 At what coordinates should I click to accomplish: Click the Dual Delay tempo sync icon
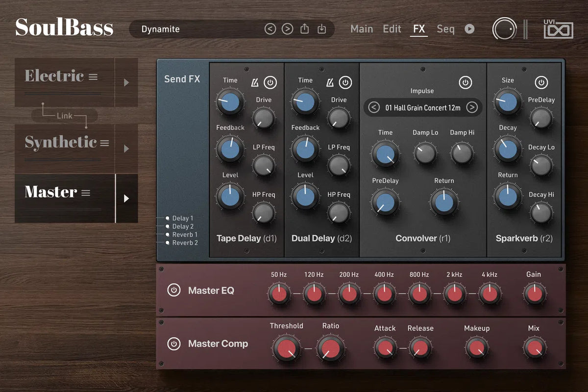click(x=330, y=82)
